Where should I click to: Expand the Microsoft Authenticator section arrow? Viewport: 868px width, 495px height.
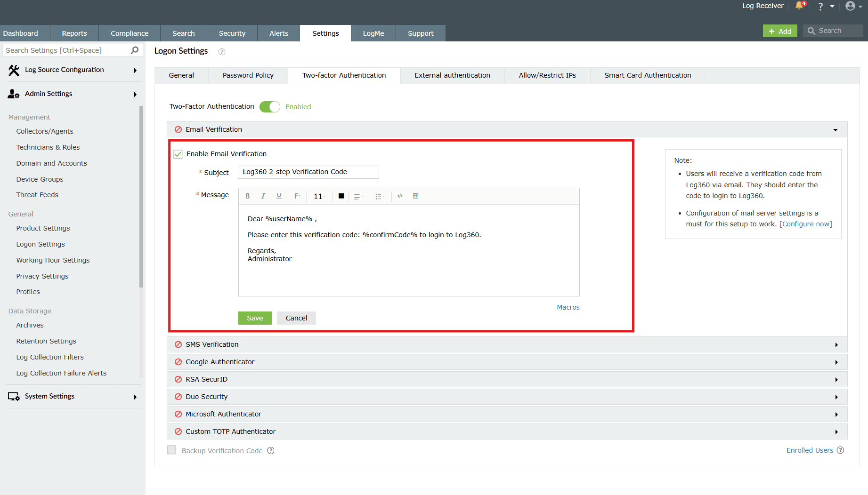pos(836,415)
